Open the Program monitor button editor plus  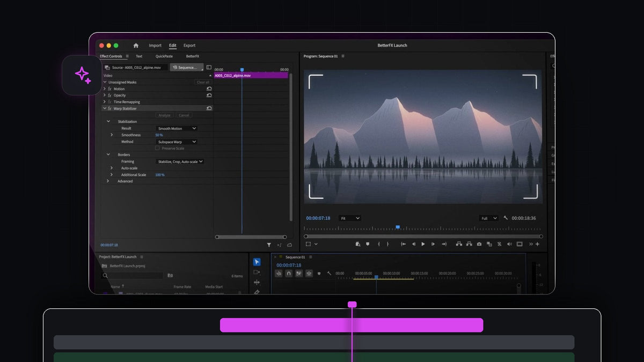pos(537,244)
